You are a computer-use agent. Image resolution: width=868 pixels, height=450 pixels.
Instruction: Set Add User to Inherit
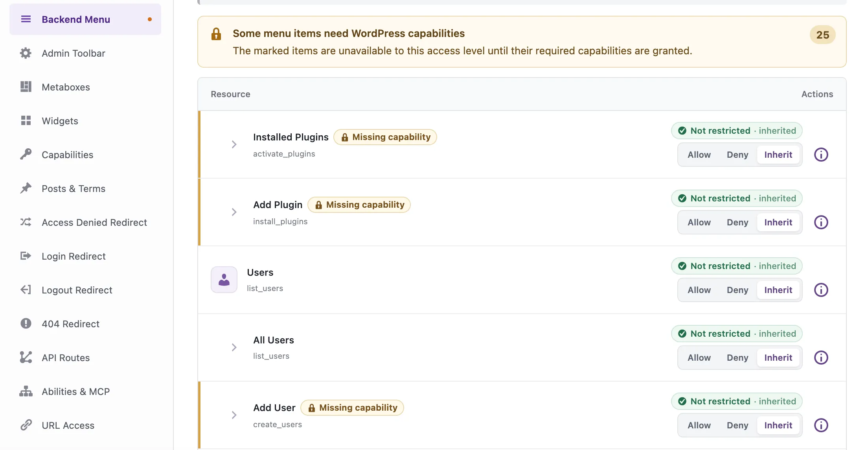tap(778, 425)
